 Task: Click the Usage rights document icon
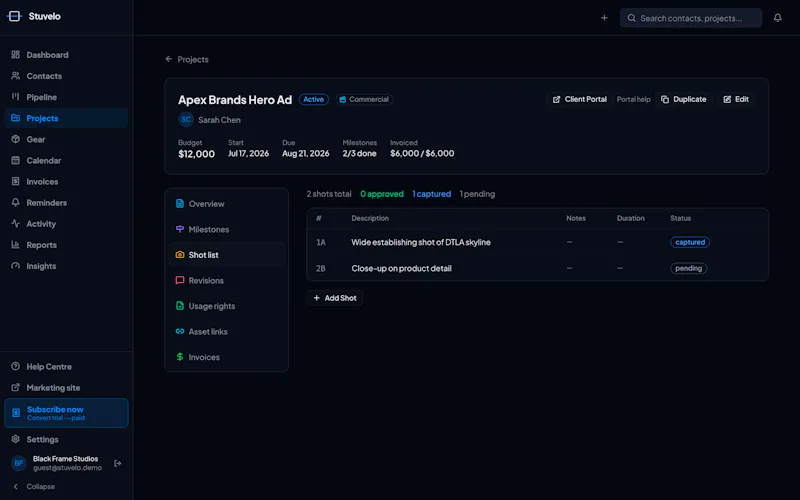point(180,306)
